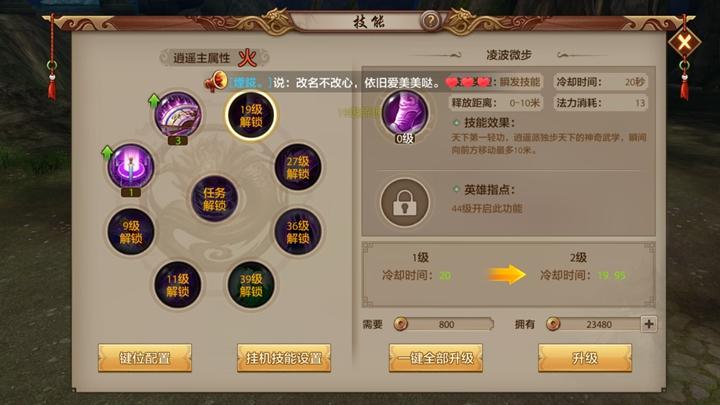Select the purple sword aura skill level 1
This screenshot has width=720, height=405.
(x=131, y=167)
